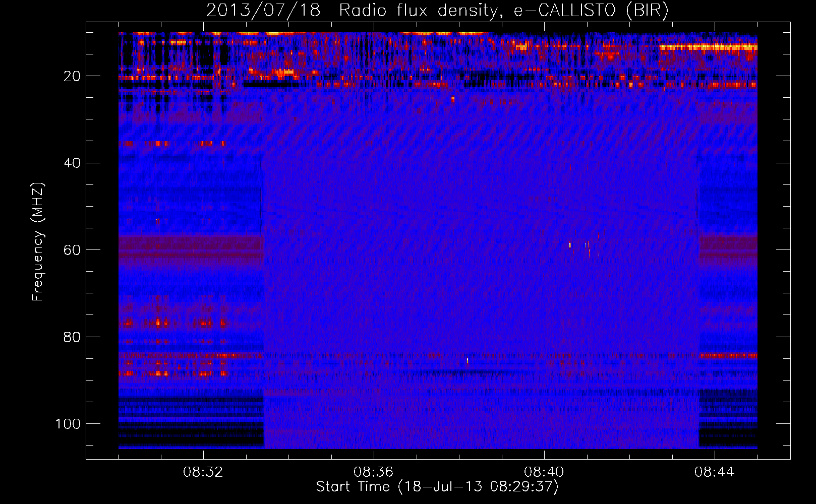Click the '80' frequency tick label
This screenshot has width=816, height=504.
click(73, 337)
